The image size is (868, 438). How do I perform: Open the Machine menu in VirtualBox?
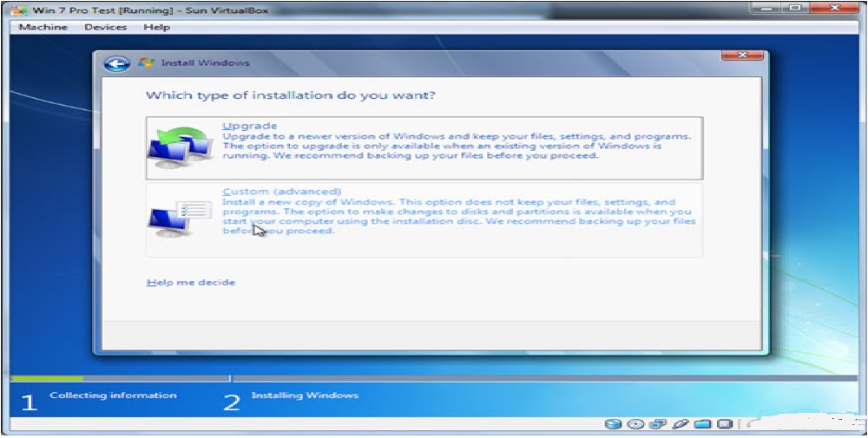click(x=43, y=27)
